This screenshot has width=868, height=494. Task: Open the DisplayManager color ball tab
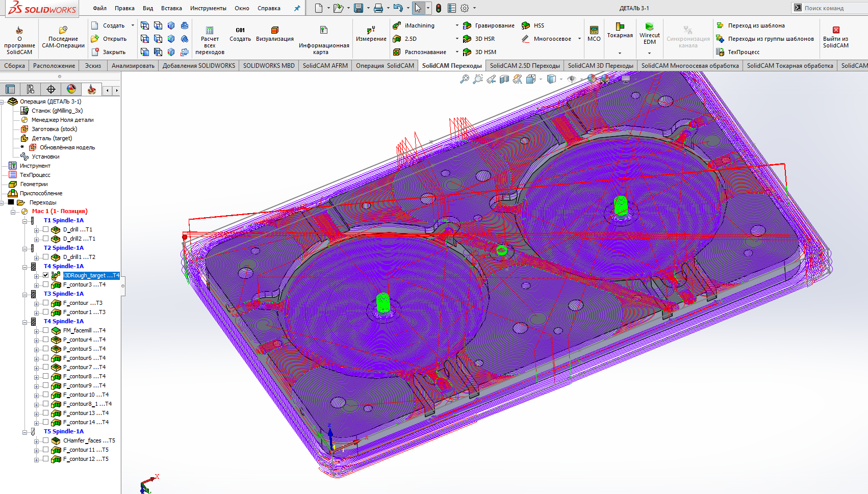(x=71, y=89)
